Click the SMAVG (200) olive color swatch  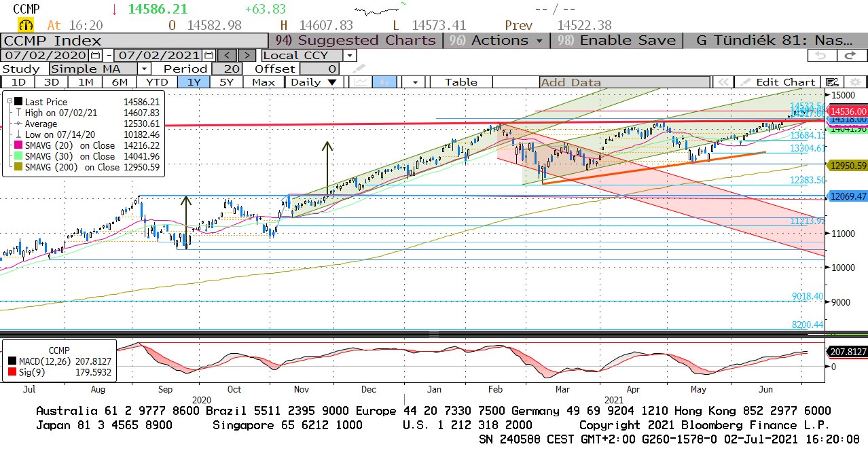[18, 167]
